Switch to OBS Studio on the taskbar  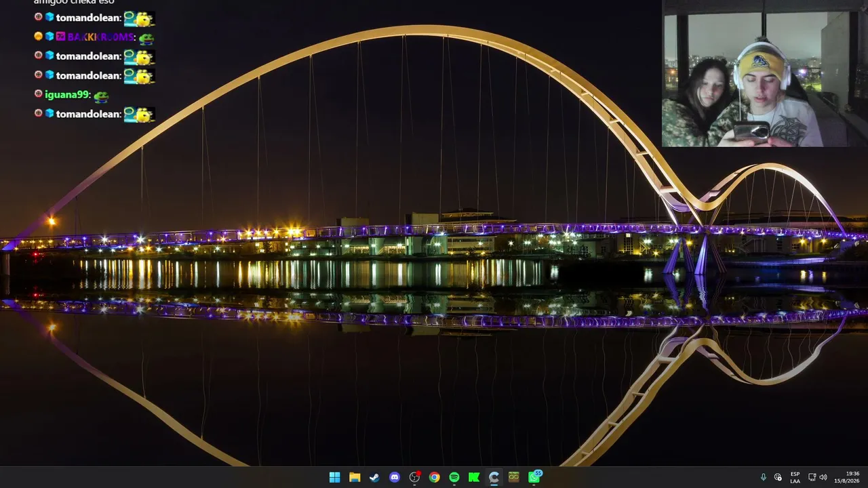coord(414,477)
